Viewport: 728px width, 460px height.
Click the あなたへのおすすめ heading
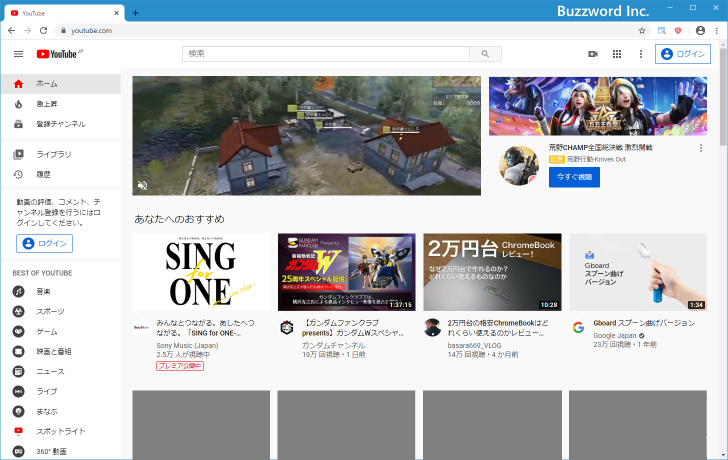coord(179,219)
